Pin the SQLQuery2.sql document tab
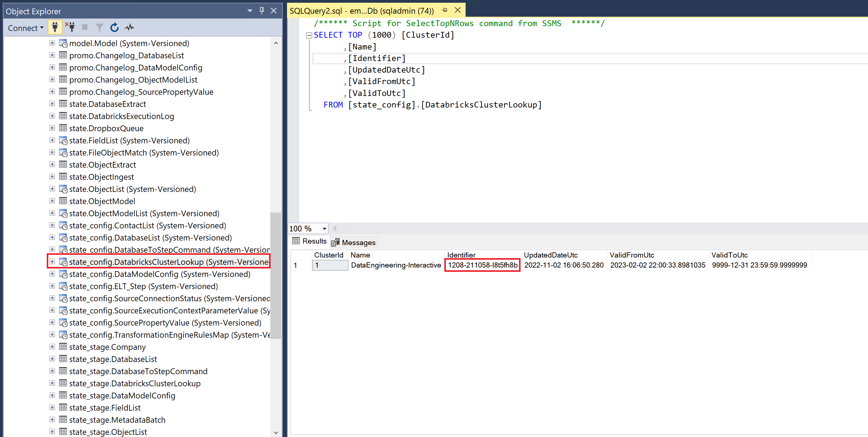The image size is (868, 437). (444, 10)
